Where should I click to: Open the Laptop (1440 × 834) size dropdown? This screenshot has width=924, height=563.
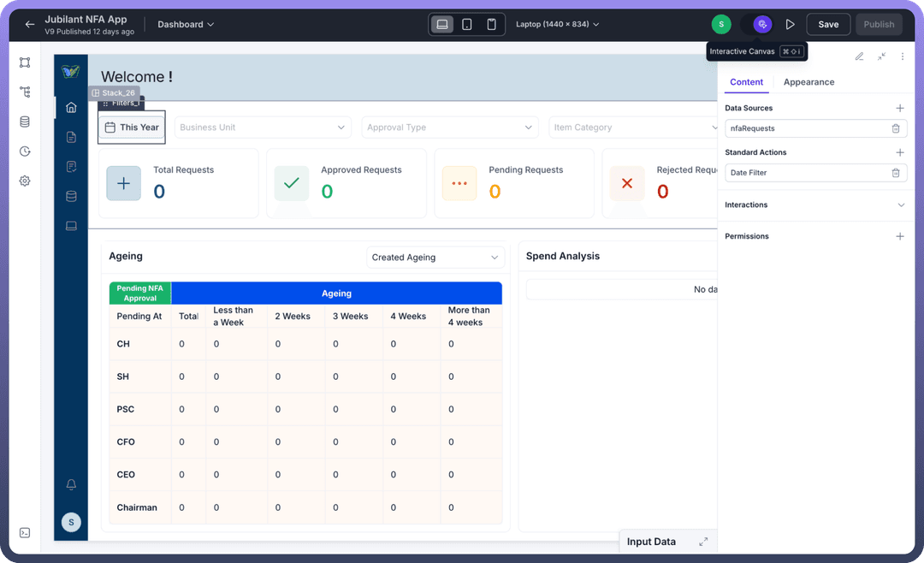pyautogui.click(x=557, y=25)
